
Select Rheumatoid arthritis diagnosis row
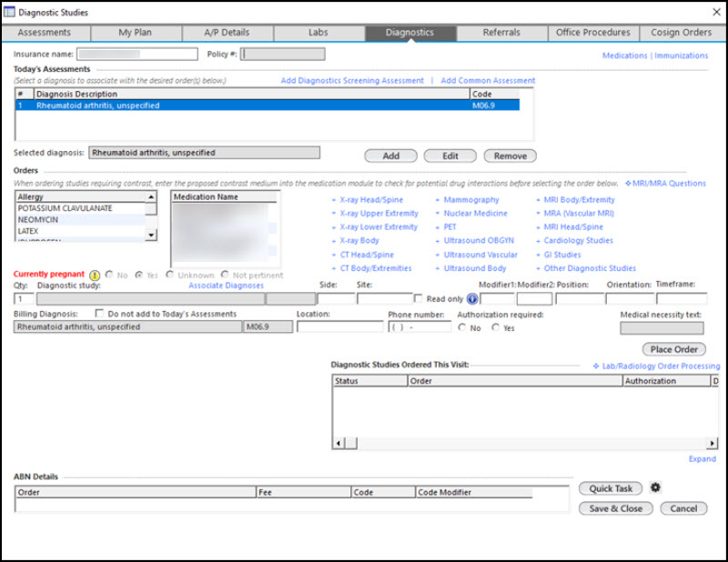(268, 105)
